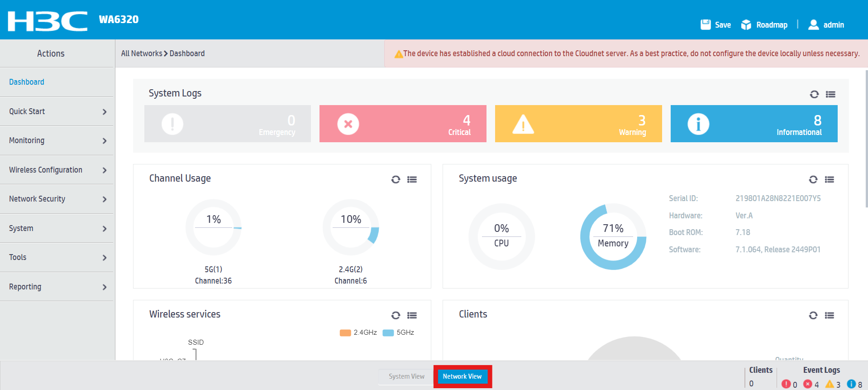Switch to System View
Viewport: 868px width, 390px height.
pos(406,376)
